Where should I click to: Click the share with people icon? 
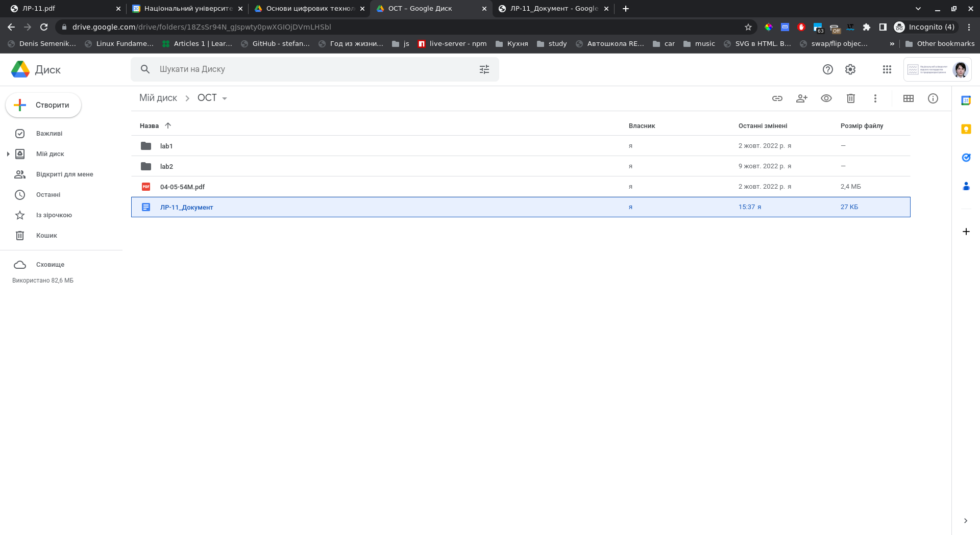(x=801, y=98)
